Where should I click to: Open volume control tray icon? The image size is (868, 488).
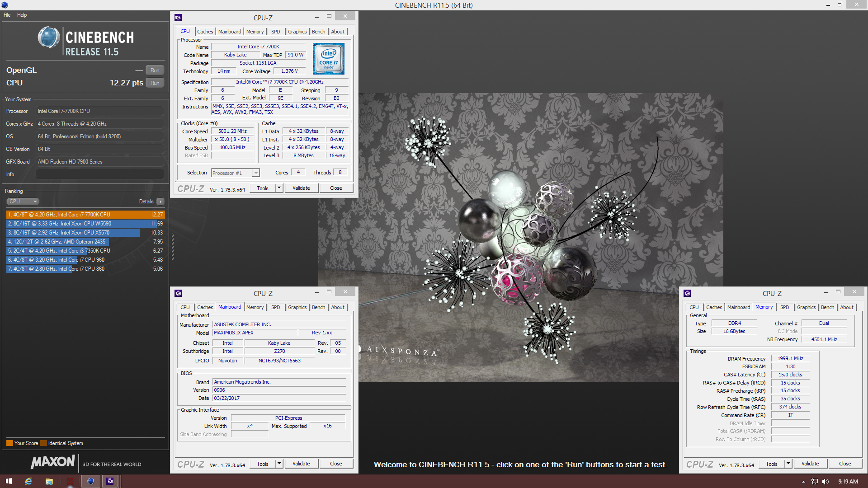click(x=826, y=482)
